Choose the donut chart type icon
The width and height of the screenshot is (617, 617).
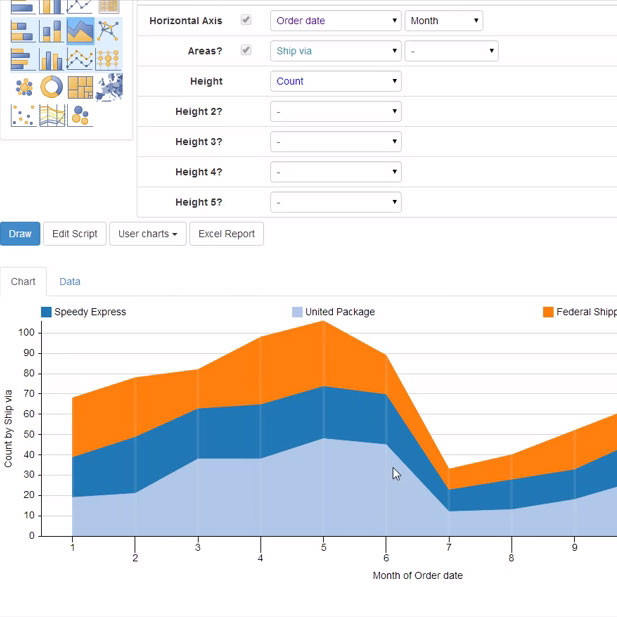[52, 88]
